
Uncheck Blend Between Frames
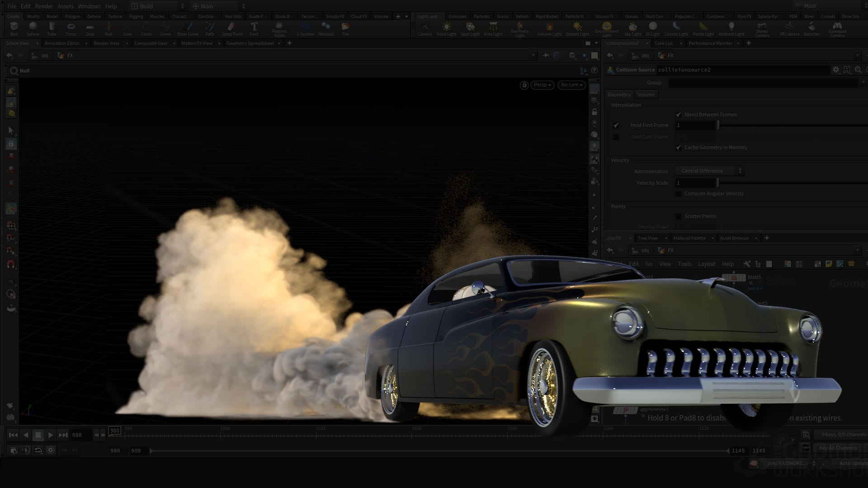click(x=679, y=114)
